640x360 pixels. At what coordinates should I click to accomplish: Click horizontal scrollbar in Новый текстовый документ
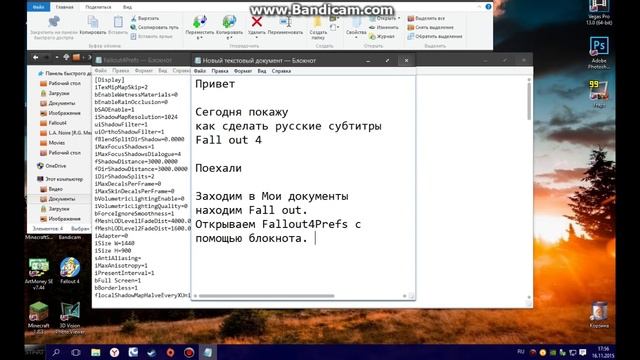266,296
